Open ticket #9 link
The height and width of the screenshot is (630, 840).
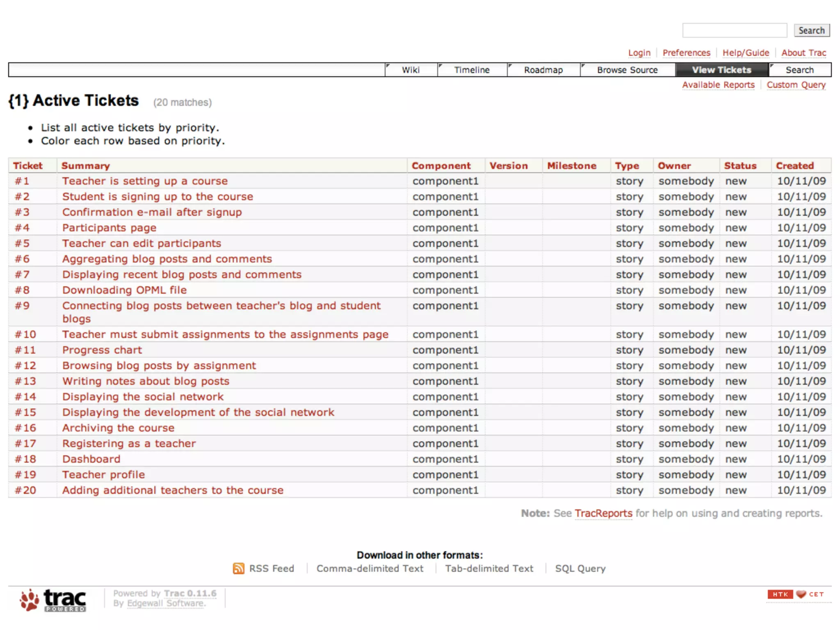22,306
